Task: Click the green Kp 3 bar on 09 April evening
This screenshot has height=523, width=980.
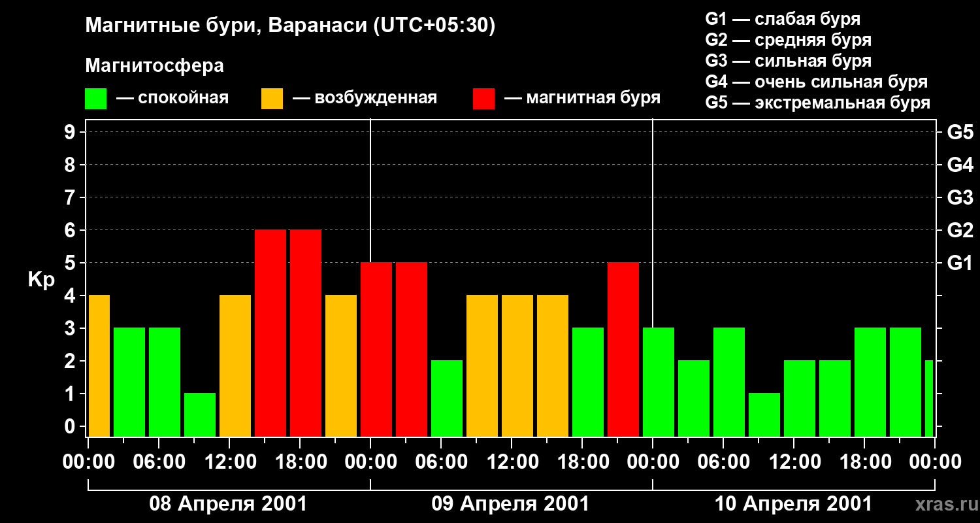Action: [x=588, y=382]
